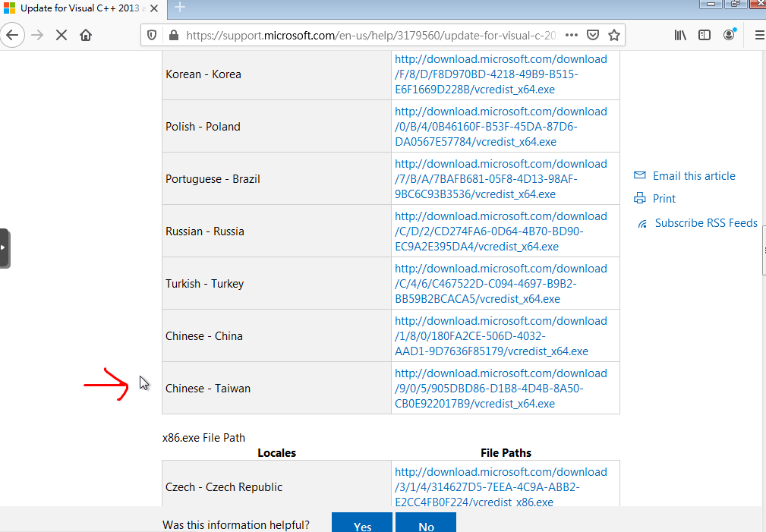Open Czech x86 download link
Viewport: 766px width, 532px height.
(x=501, y=486)
